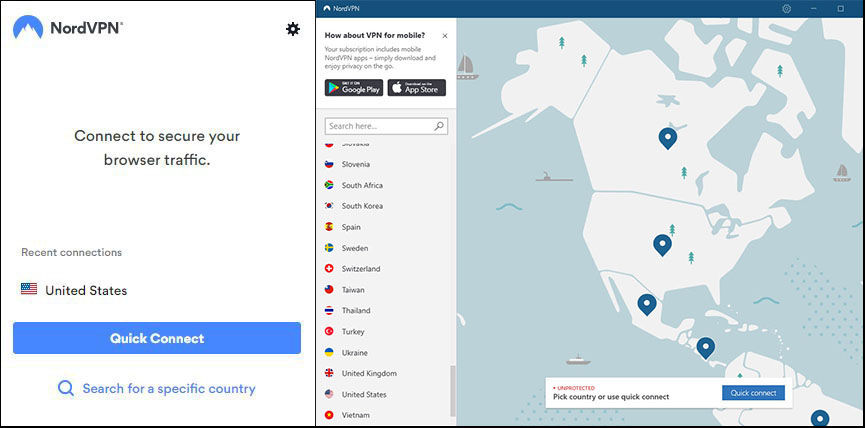Click the NordVPN logo in the desktop title bar
The height and width of the screenshot is (428, 866).
pyautogui.click(x=327, y=9)
